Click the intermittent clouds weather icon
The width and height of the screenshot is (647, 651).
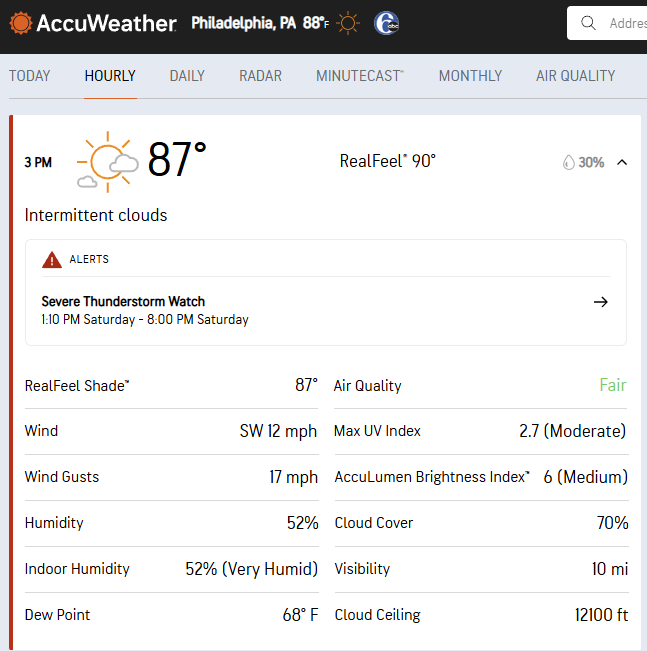pos(108,162)
